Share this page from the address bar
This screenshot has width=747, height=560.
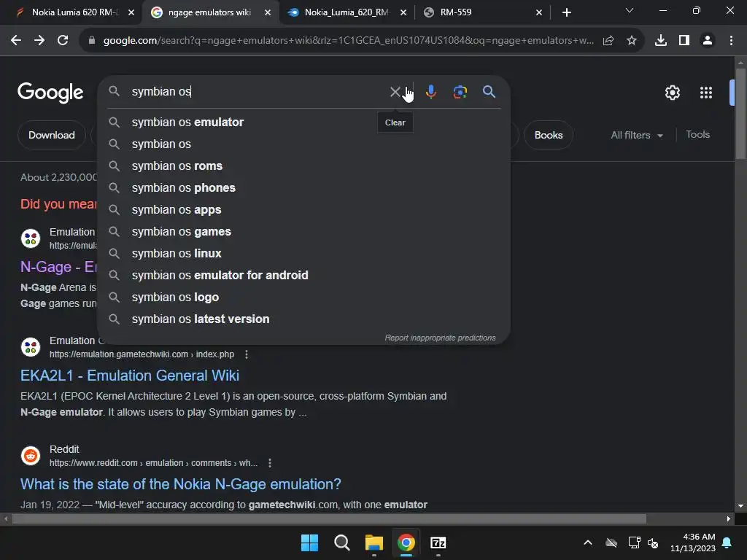coord(608,41)
